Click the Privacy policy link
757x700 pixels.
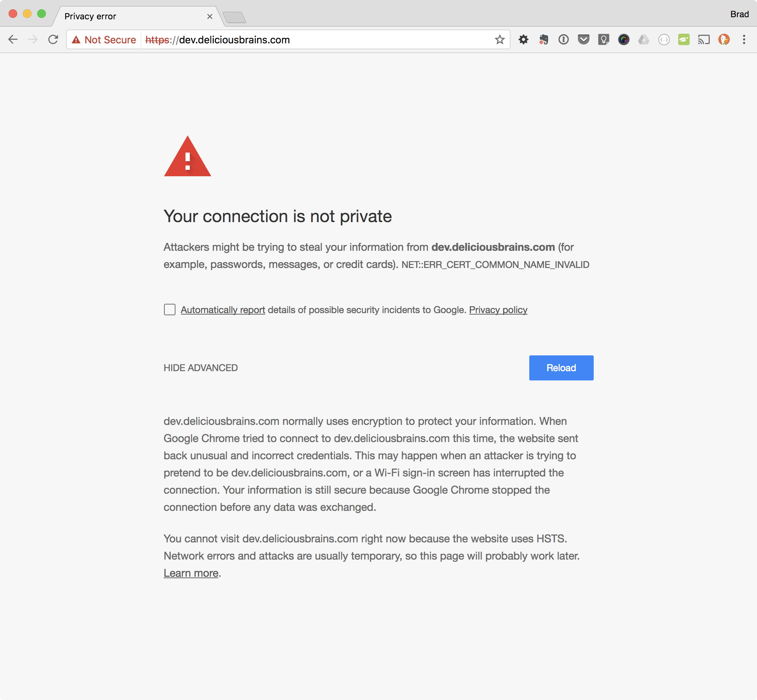click(x=498, y=310)
